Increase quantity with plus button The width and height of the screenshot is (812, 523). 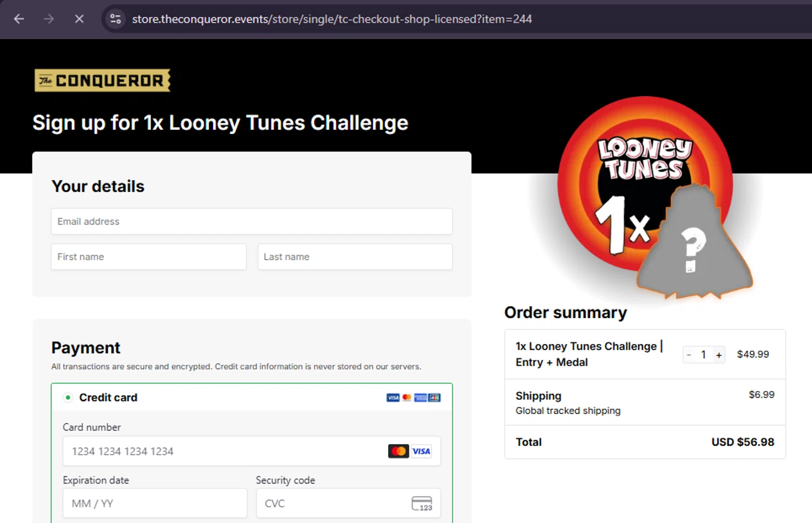click(719, 355)
